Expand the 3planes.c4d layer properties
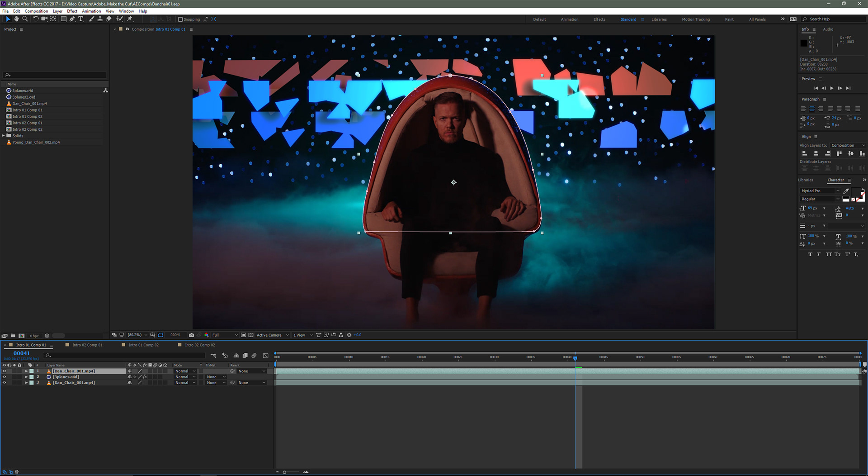Screen dimensions: 868x476 click(26, 377)
